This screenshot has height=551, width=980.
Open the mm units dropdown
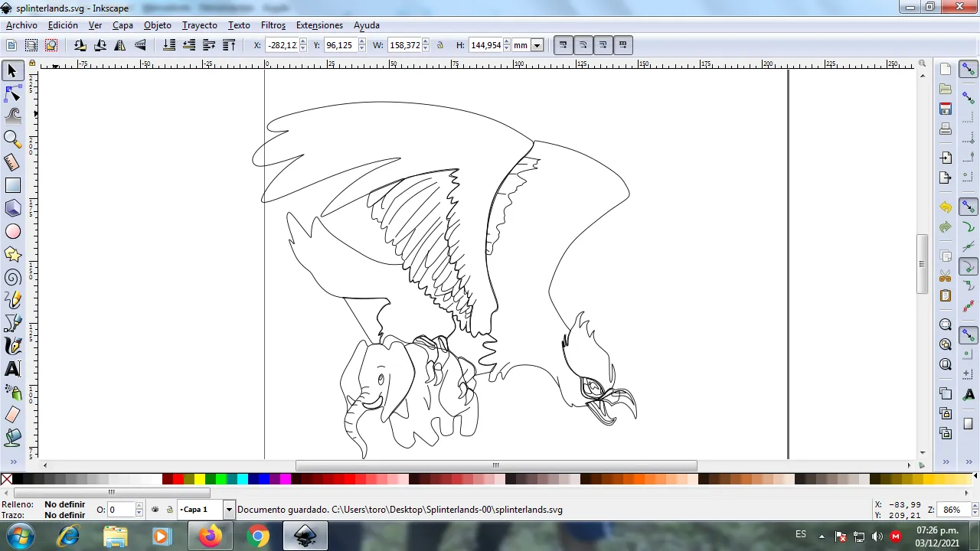[537, 45]
